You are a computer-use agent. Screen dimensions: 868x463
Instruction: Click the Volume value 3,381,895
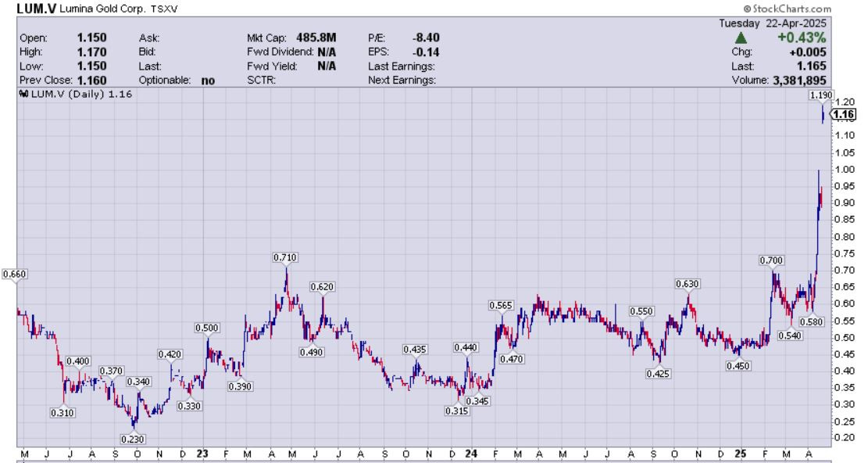[798, 81]
